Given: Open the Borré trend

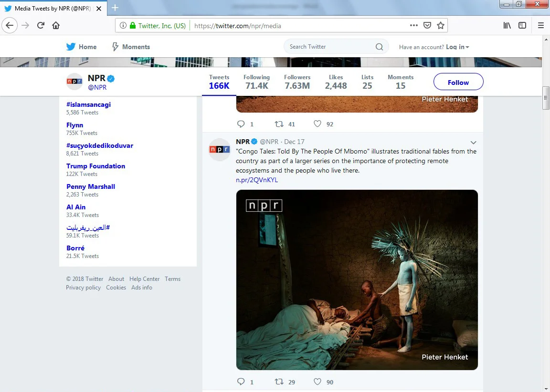Looking at the screenshot, I should (75, 248).
